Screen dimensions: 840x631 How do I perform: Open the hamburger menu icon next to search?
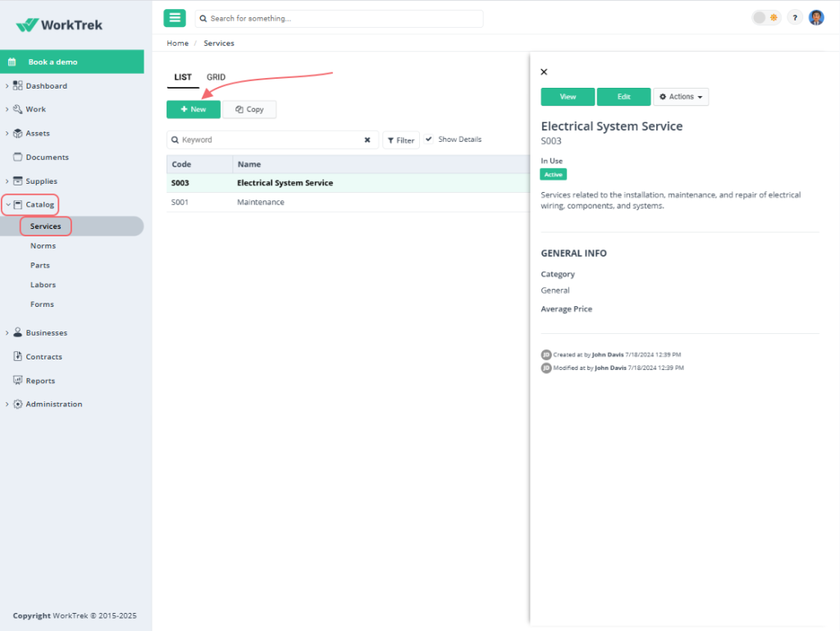tap(174, 17)
